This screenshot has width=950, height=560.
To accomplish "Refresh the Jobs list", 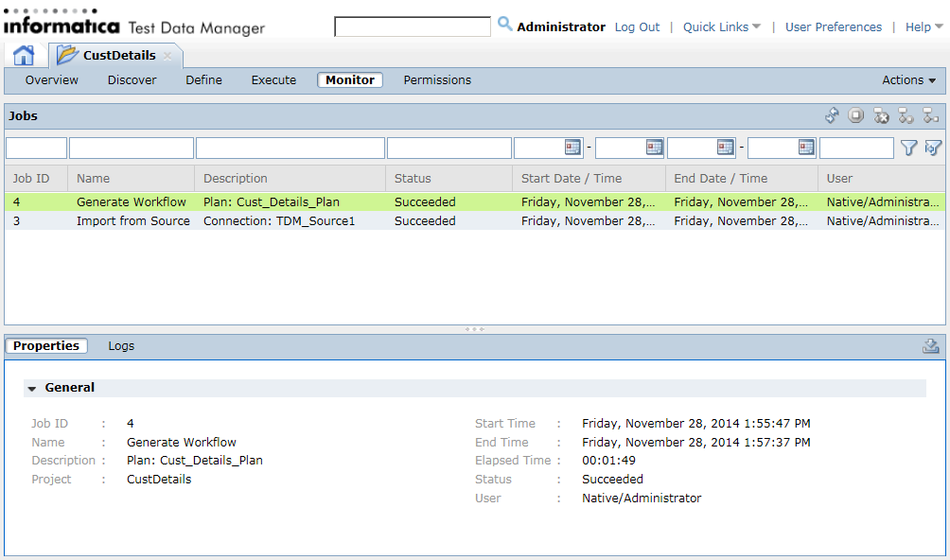I will [x=832, y=115].
